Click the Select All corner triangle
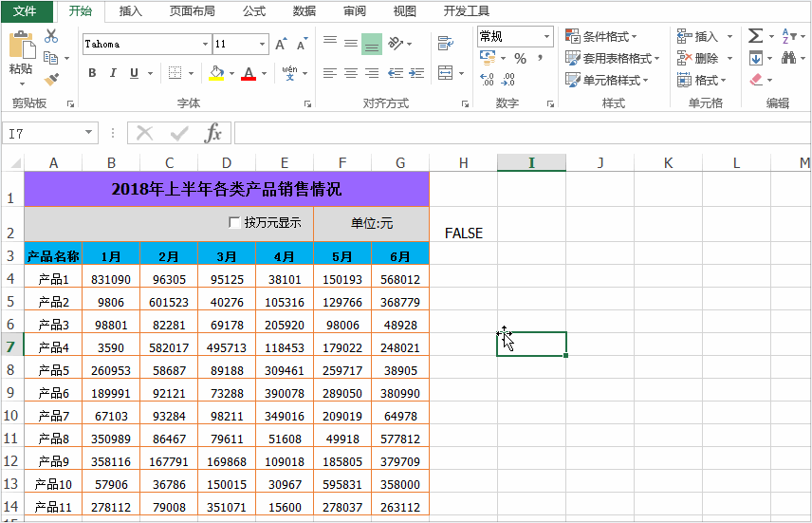The image size is (812, 523). click(x=15, y=163)
